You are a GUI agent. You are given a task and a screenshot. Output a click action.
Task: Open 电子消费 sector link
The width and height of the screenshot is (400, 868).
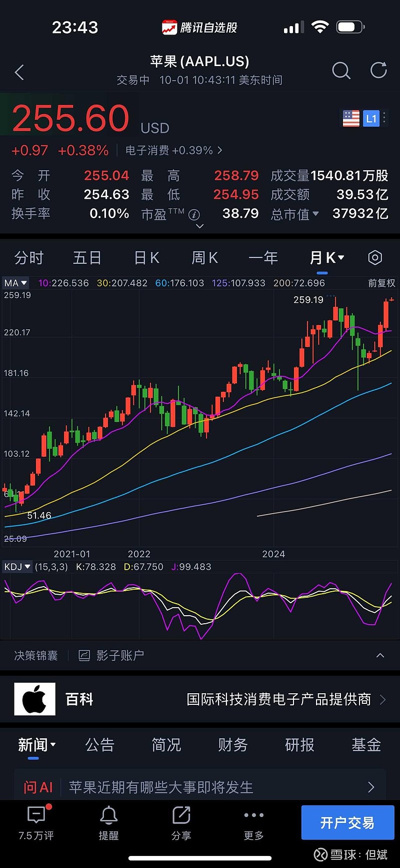173,150
